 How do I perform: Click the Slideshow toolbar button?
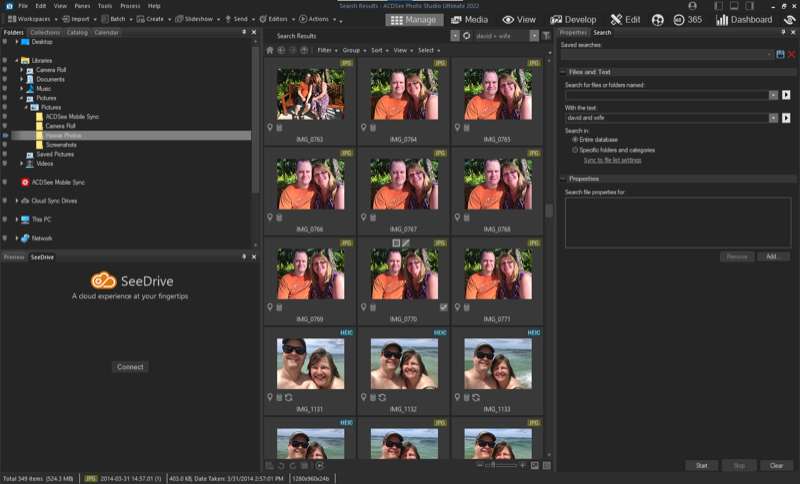click(x=194, y=19)
